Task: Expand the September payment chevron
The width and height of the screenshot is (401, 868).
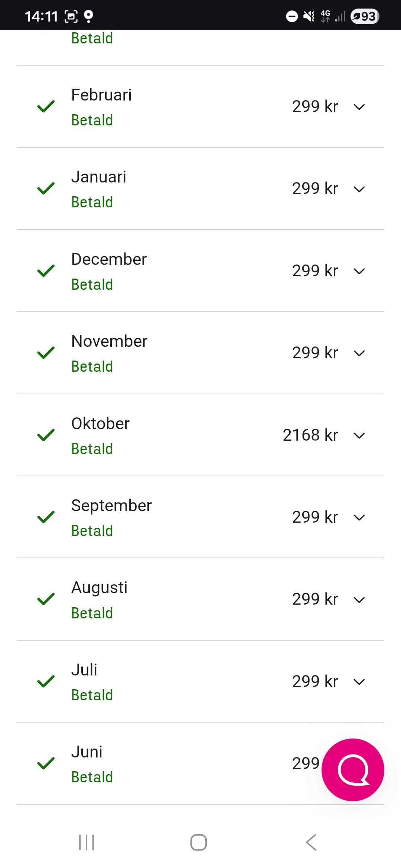Action: point(359,517)
